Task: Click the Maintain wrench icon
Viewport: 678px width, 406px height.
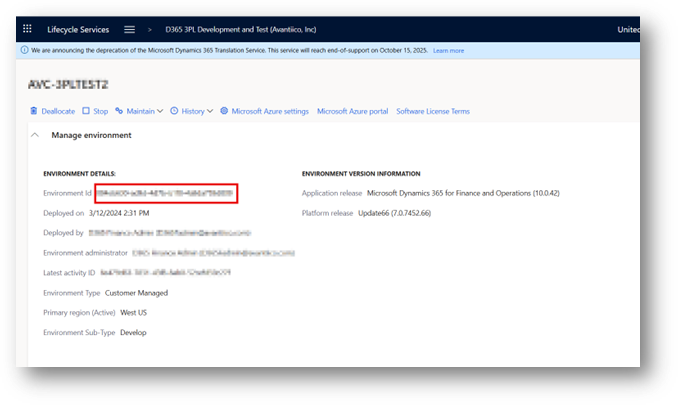Action: point(119,111)
